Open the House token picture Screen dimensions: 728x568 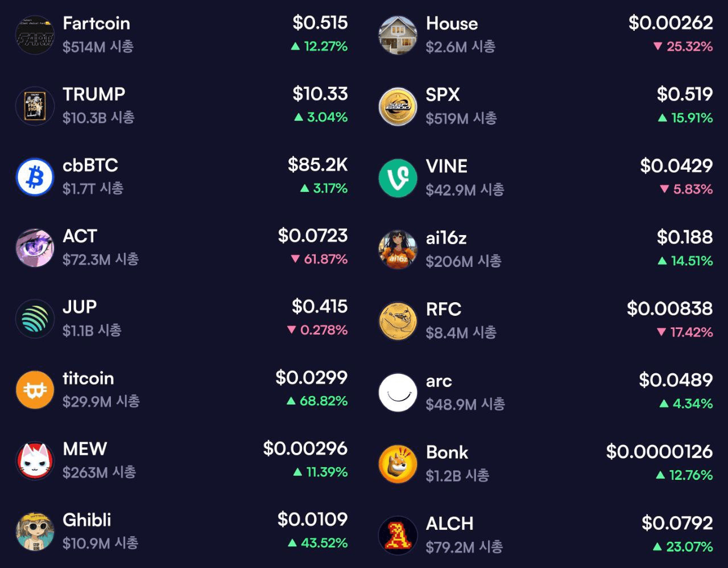click(398, 35)
